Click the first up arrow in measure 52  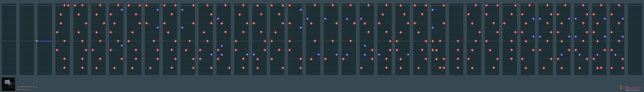[x=458, y=41]
